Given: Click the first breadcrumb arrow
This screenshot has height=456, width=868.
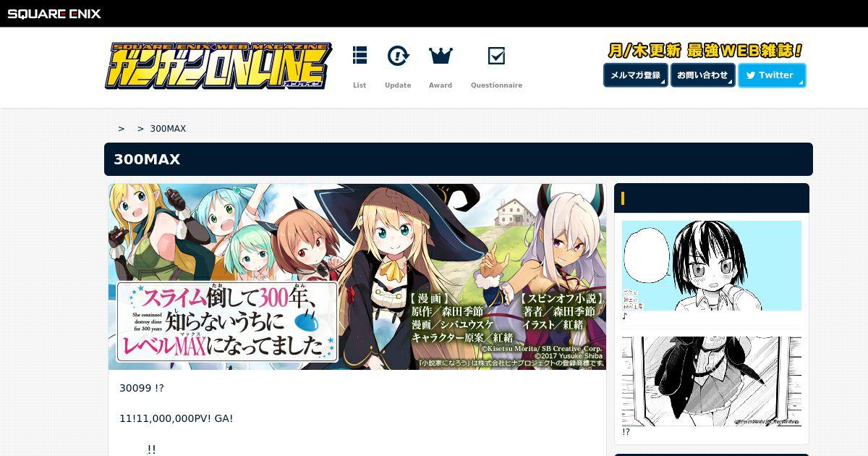Looking at the screenshot, I should tap(122, 129).
